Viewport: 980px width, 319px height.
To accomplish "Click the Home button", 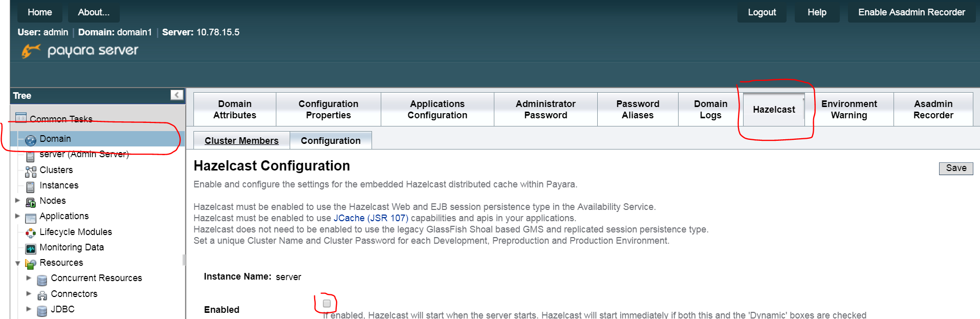I will tap(40, 12).
